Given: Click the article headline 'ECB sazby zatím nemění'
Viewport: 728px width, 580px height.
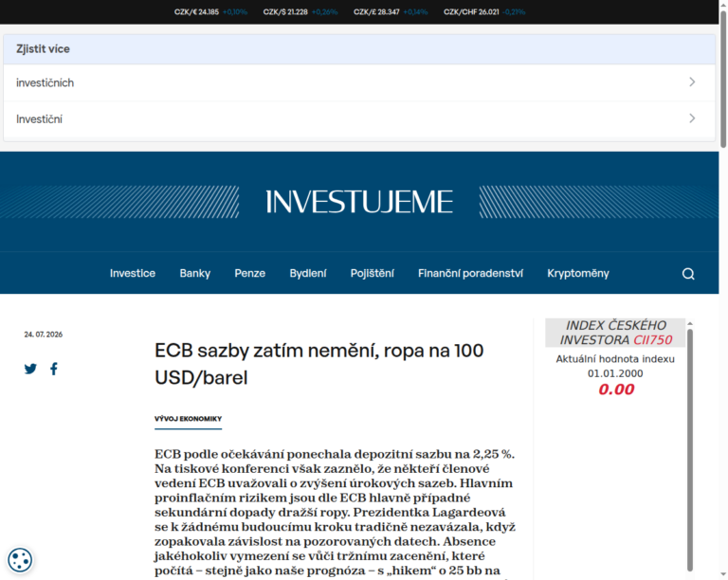Looking at the screenshot, I should click(318, 364).
